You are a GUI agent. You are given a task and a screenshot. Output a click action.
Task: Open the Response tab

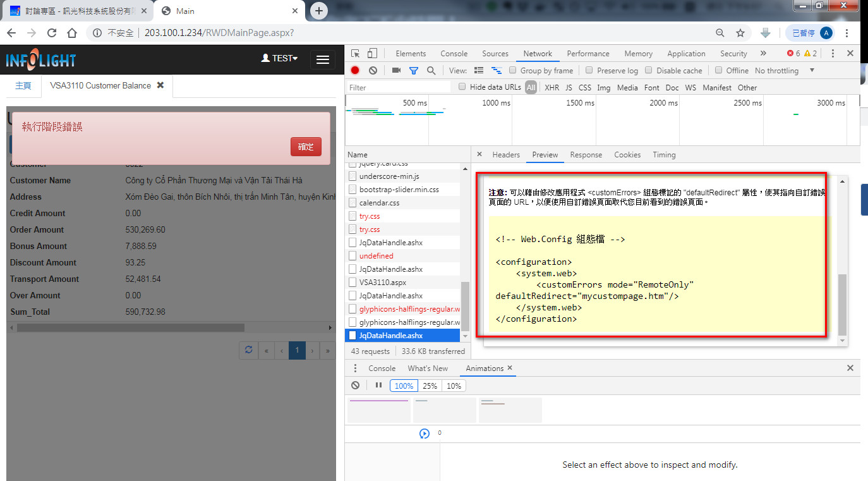pyautogui.click(x=586, y=154)
